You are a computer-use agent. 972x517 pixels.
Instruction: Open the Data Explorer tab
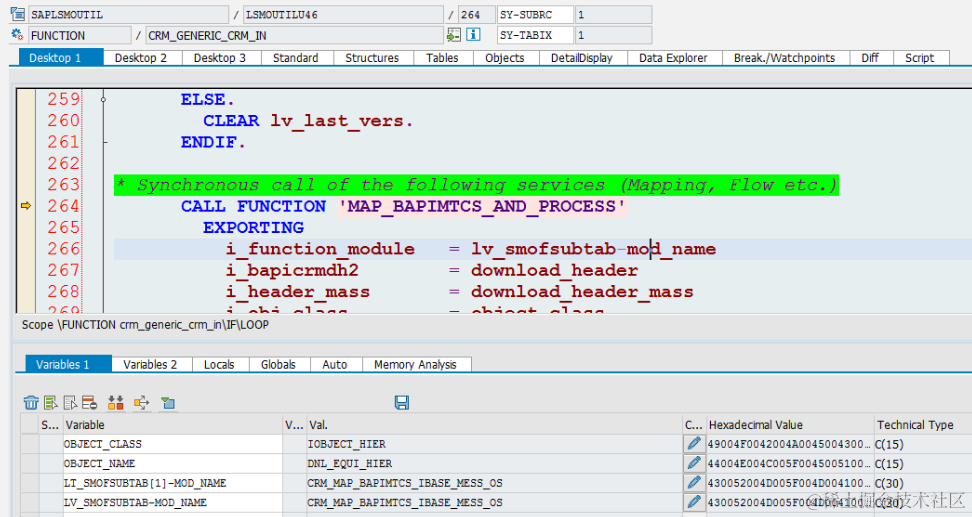(673, 58)
